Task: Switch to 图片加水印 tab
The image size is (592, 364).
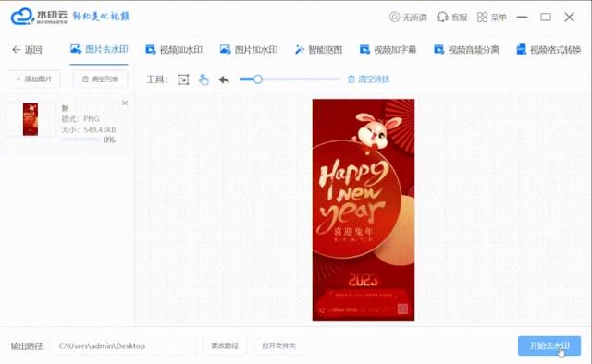Action: coord(249,49)
